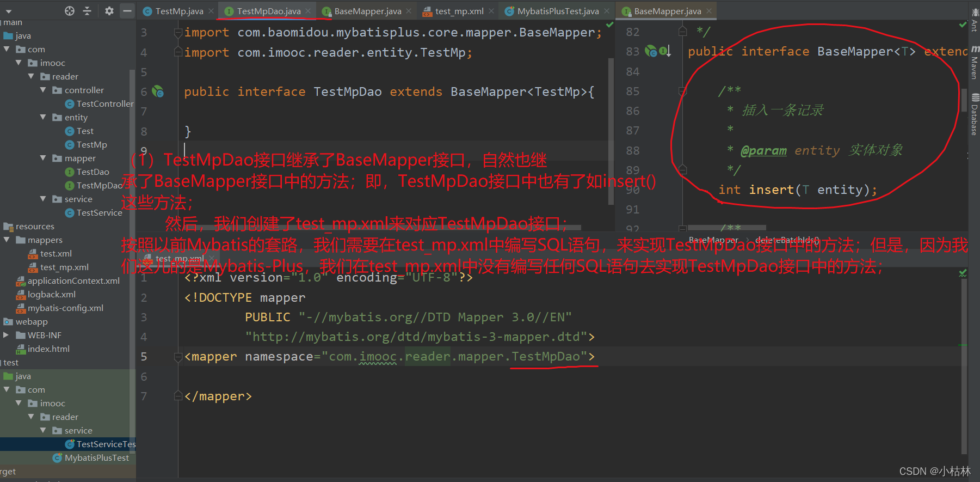Screen dimensions: 980x482
Task: Open project panel settings gear
Action: pyautogui.click(x=109, y=11)
